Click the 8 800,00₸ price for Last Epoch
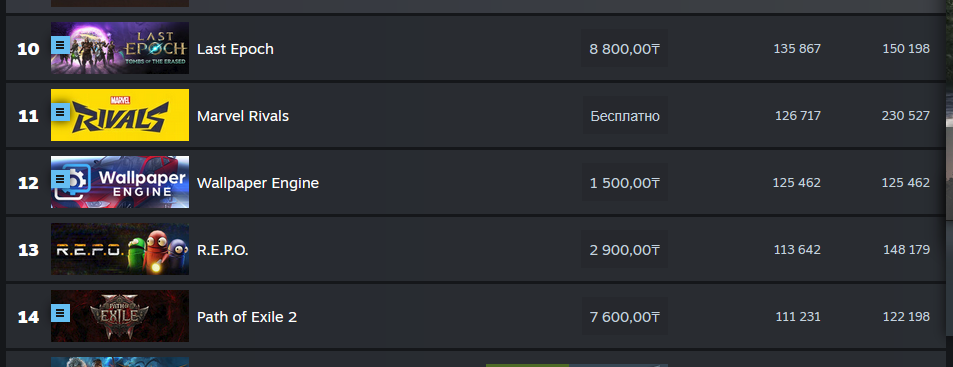 [624, 49]
